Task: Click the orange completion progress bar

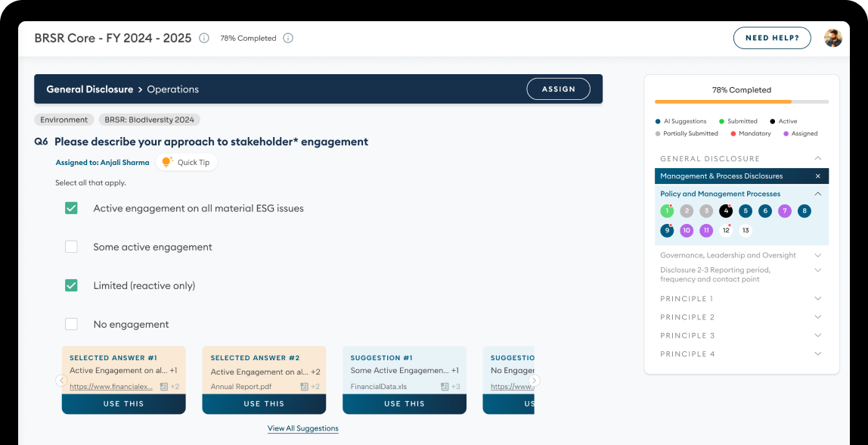Action: (x=722, y=101)
